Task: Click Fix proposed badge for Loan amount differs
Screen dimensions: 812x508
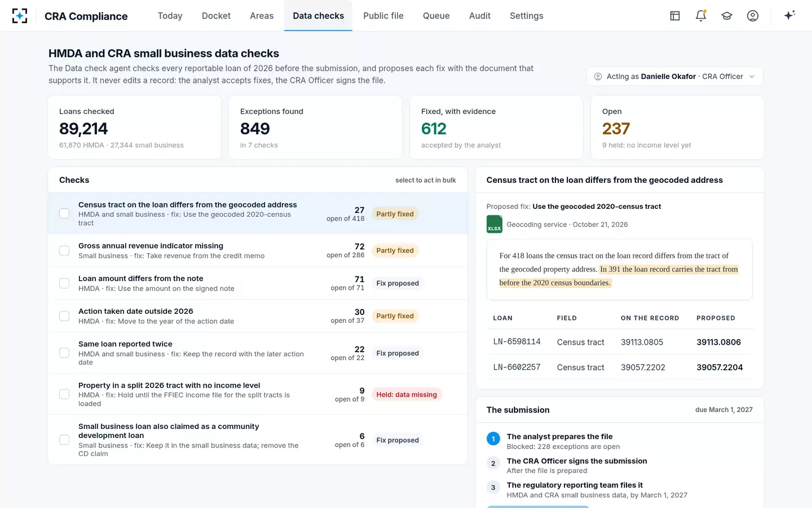Action: (398, 283)
